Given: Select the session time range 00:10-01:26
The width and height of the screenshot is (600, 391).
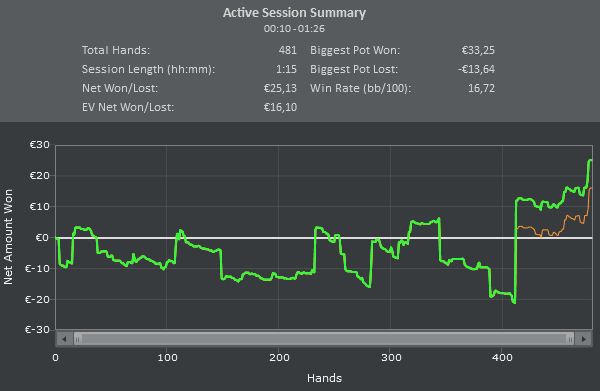Looking at the screenshot, I should coord(294,29).
